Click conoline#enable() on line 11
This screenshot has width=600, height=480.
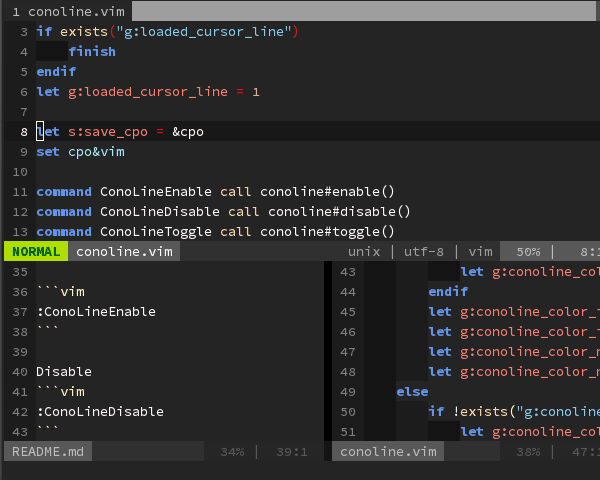pyautogui.click(x=327, y=191)
